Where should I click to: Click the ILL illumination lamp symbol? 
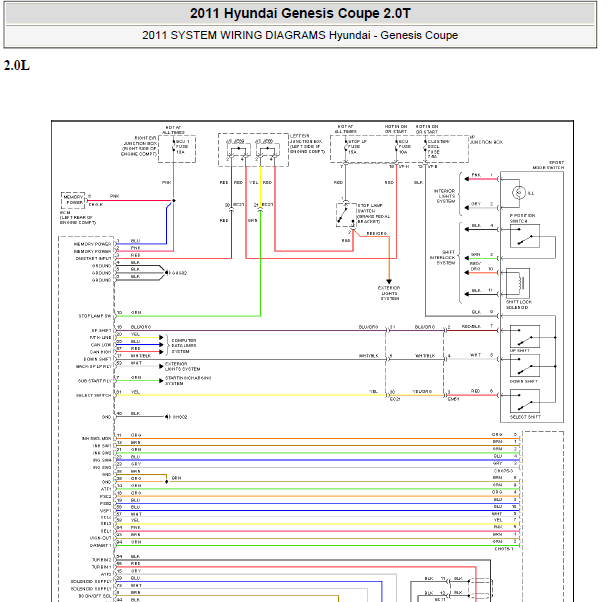pyautogui.click(x=519, y=192)
